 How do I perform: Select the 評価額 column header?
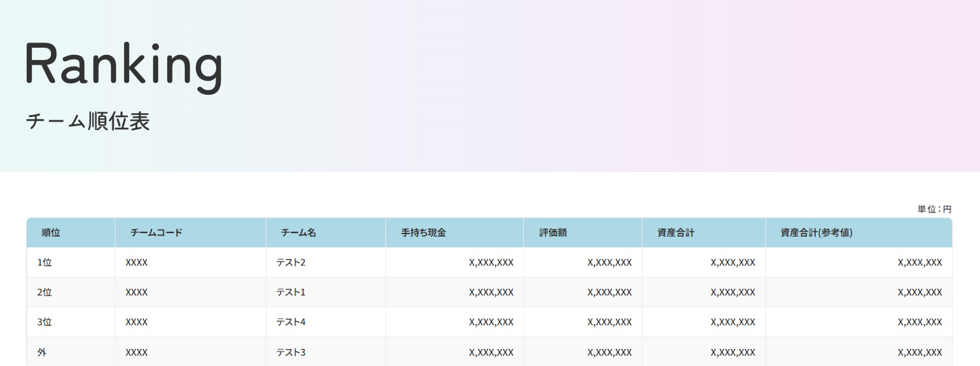[x=553, y=233]
